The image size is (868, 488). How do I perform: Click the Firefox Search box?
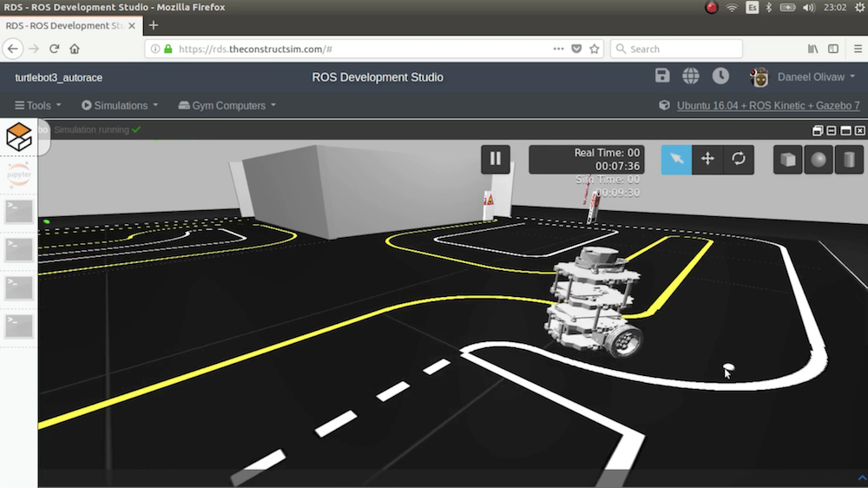click(676, 49)
